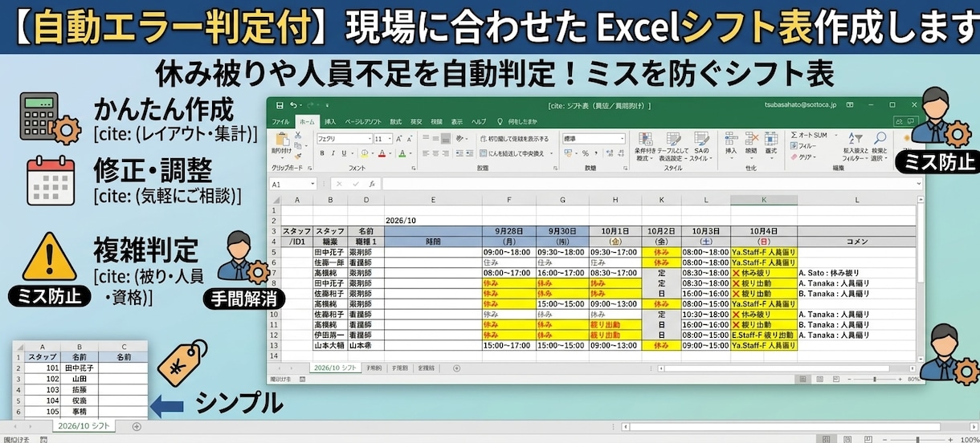Click the fx insert function icon

coord(374,184)
